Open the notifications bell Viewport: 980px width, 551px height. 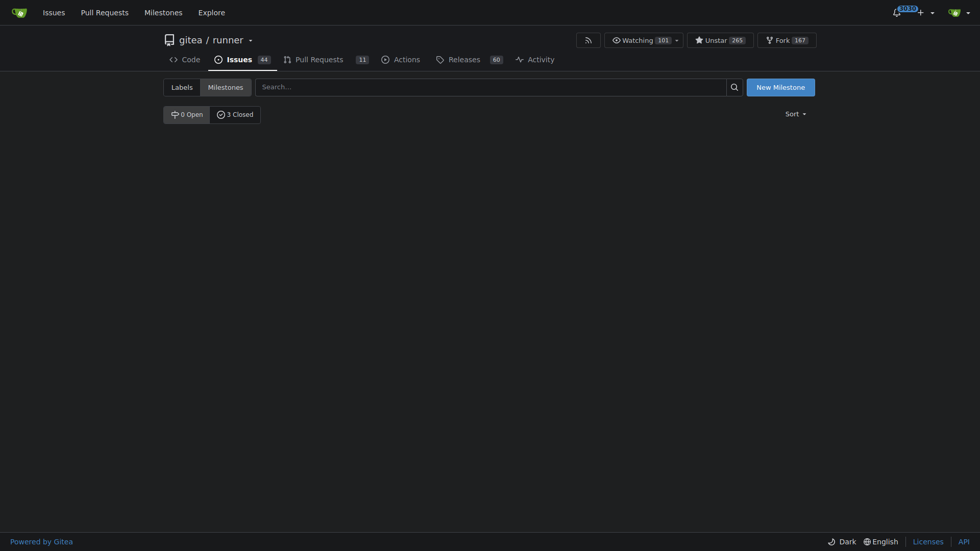tap(897, 13)
